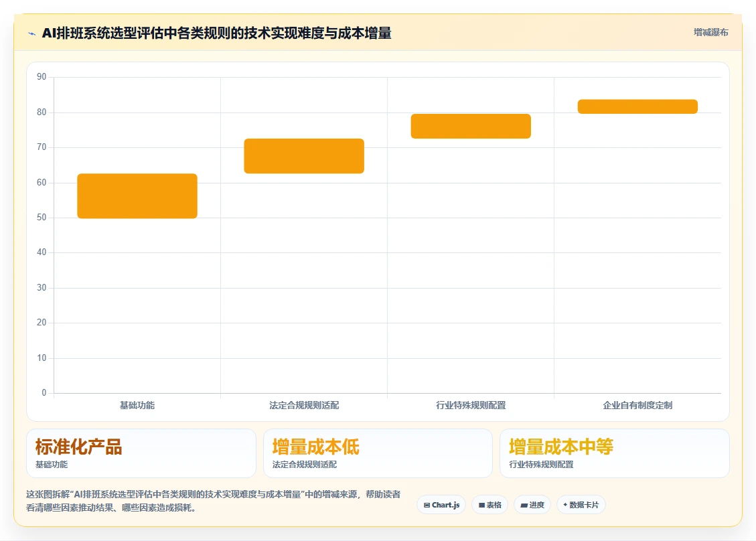Click the 行业特殊规则配置 subtitle under 增量成本中等

tap(541, 464)
